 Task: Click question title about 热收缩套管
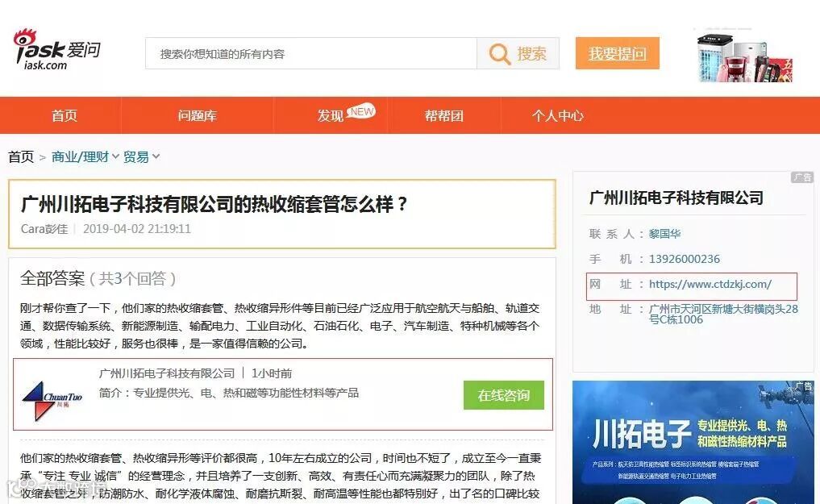(x=214, y=204)
